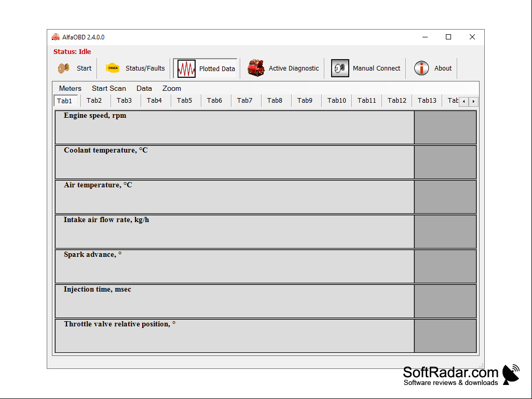Click the AlfaOBD red car title icon

pos(56,37)
